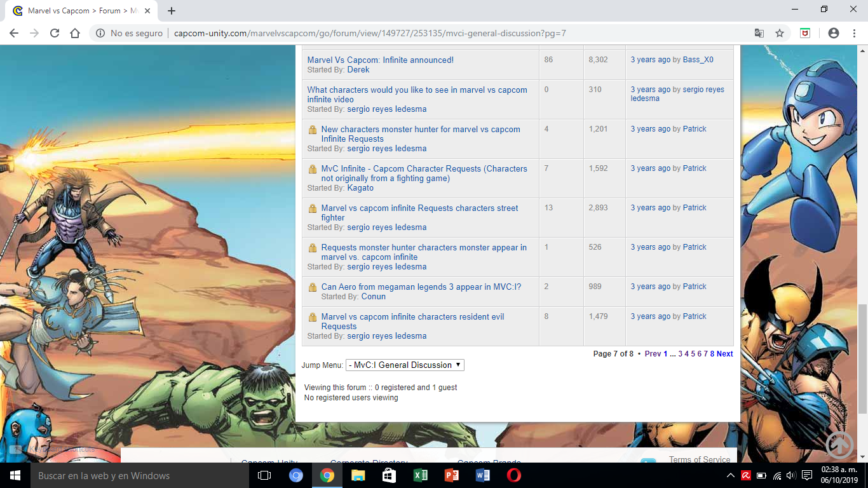The height and width of the screenshot is (488, 868).
Task: Click the browser forward arrow
Action: (x=34, y=33)
